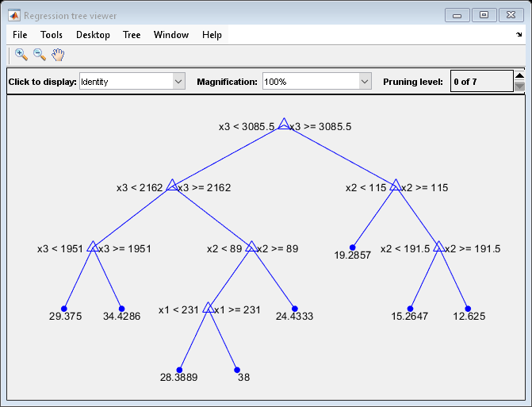Click the label x3 < 2162
Image resolution: width=532 pixels, height=407 pixels.
[140, 188]
